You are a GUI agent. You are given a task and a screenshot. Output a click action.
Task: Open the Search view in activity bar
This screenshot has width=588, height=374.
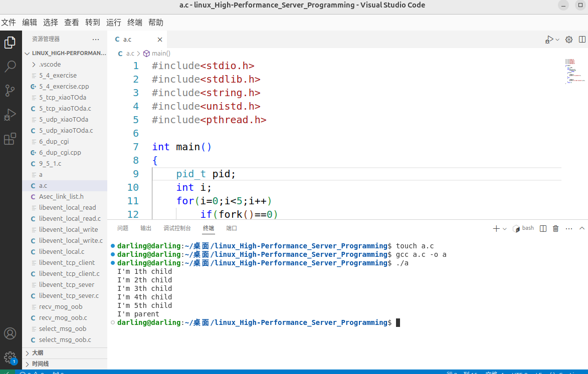pos(10,66)
